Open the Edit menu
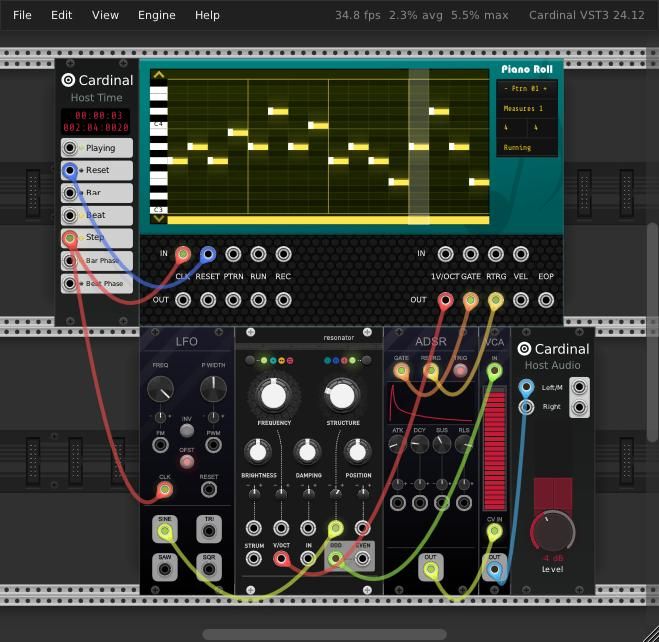 point(61,15)
